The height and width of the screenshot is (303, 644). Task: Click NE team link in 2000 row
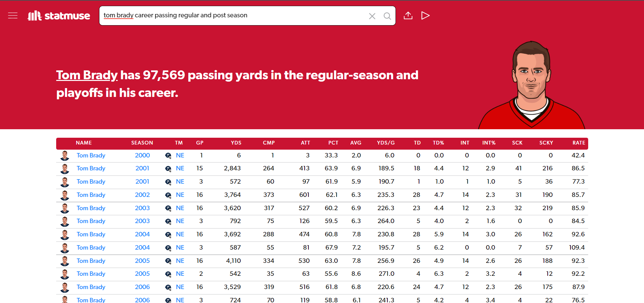(180, 155)
